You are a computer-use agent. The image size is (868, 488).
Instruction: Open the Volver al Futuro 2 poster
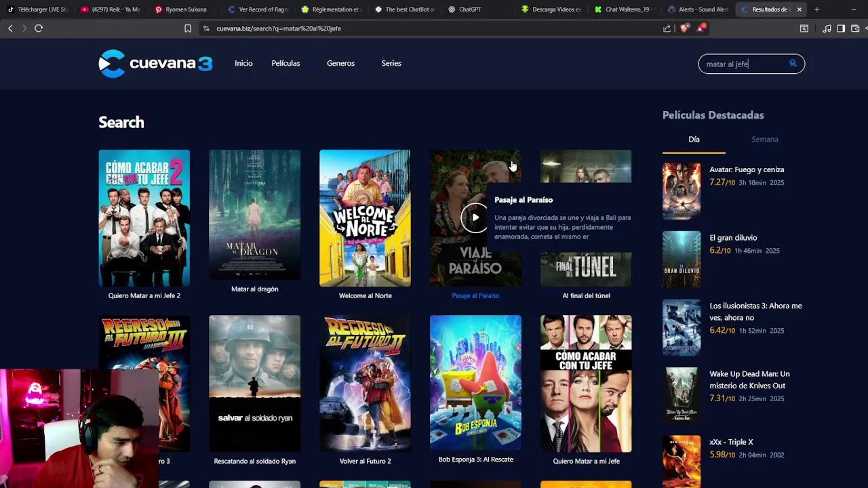[x=365, y=384]
